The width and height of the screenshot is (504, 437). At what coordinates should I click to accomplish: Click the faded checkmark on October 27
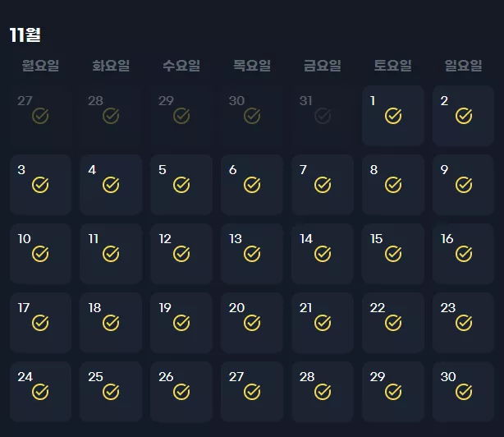point(40,116)
